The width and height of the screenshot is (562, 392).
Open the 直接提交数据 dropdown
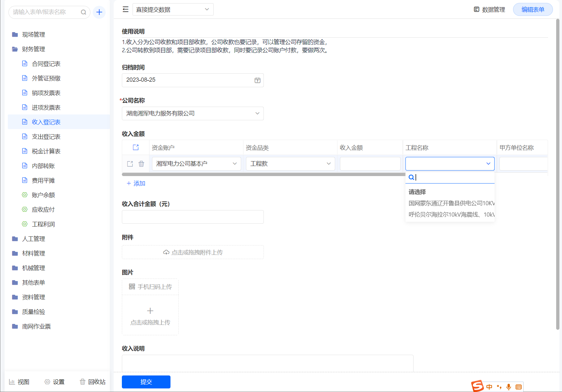point(173,9)
